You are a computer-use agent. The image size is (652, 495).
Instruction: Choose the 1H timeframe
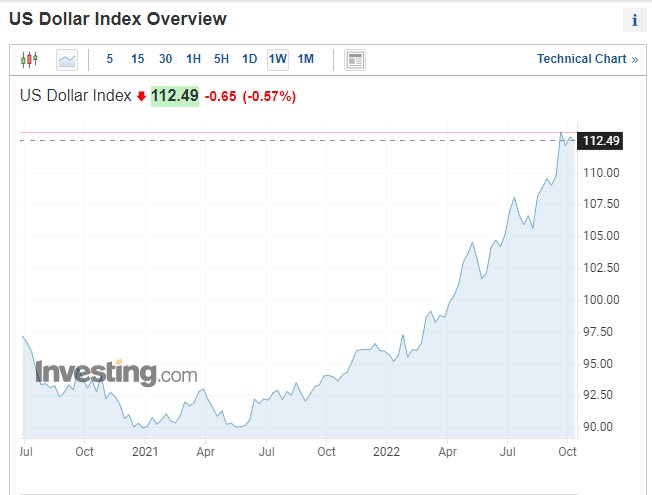(193, 59)
